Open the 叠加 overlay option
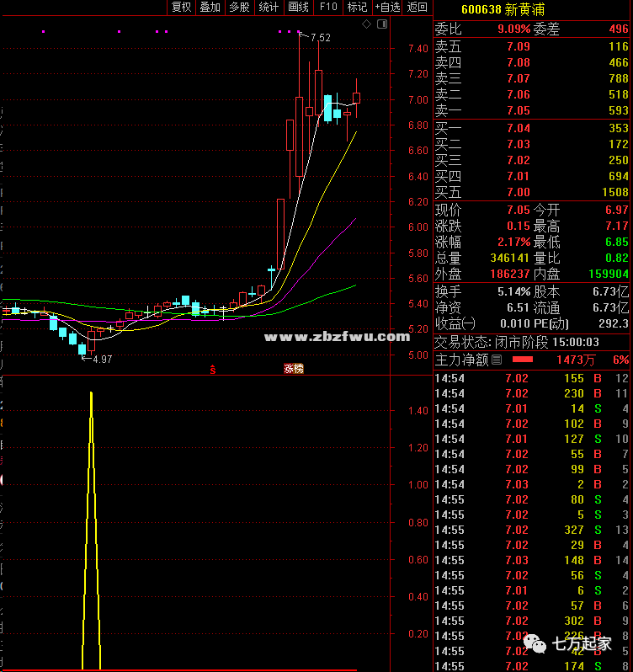The image size is (633, 672). 210,8
